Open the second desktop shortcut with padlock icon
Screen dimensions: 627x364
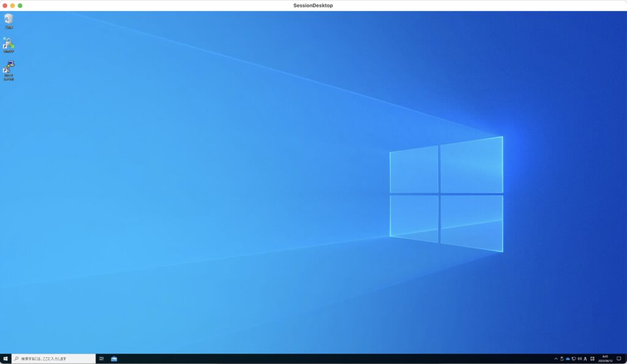9,44
